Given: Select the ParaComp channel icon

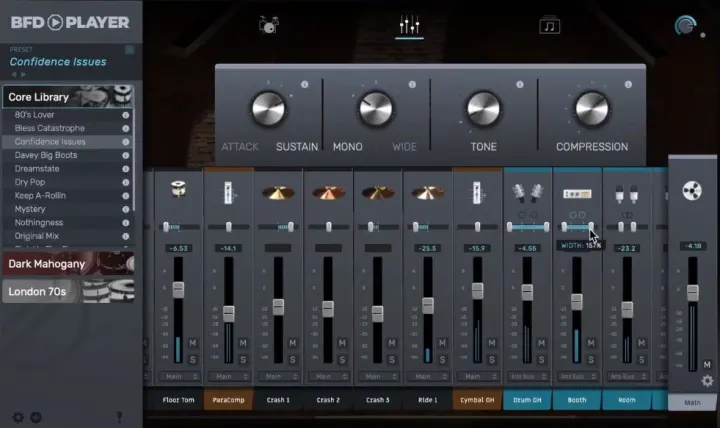Looking at the screenshot, I should coord(228,193).
